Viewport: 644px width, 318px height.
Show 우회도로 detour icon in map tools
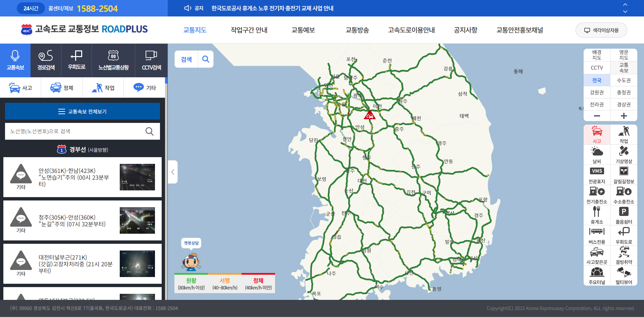coord(624,235)
